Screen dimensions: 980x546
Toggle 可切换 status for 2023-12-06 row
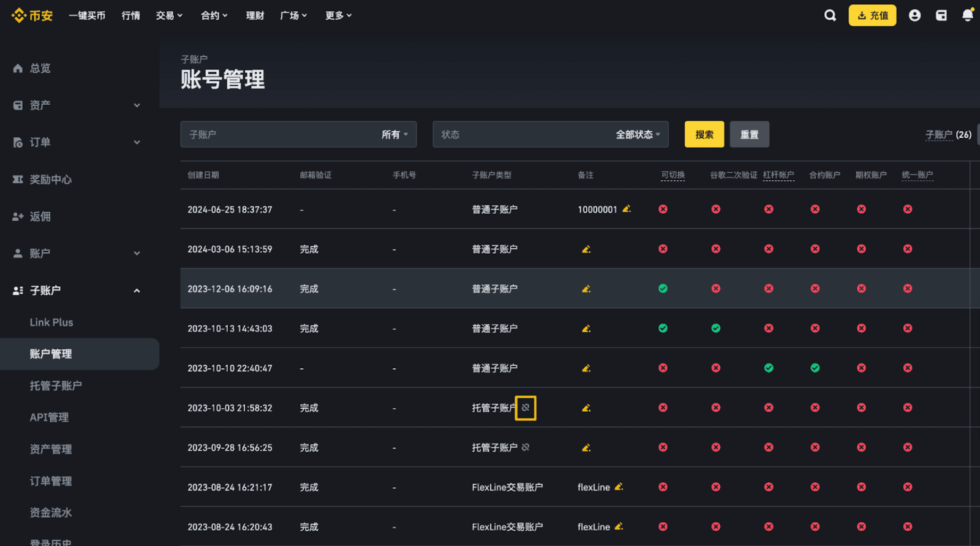click(x=663, y=289)
